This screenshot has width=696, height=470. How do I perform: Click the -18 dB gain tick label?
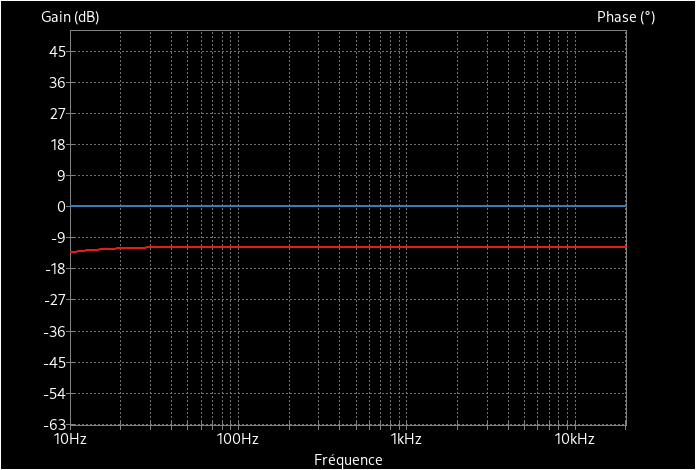point(54,268)
